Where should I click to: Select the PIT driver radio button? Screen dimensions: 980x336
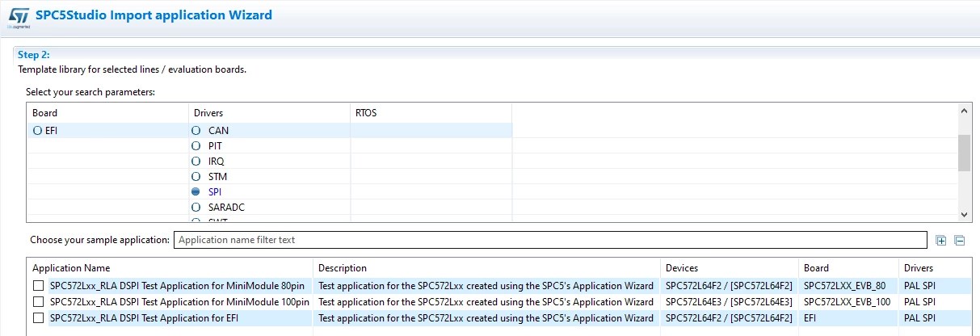(x=196, y=146)
